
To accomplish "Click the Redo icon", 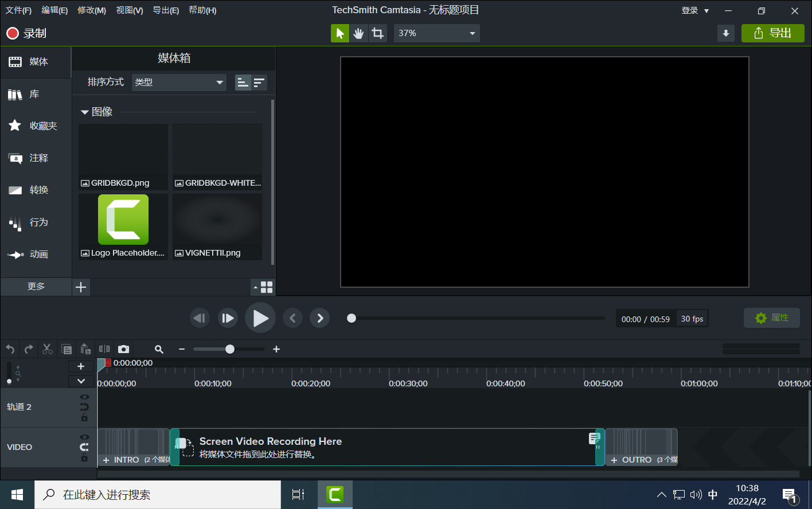I will pyautogui.click(x=29, y=349).
